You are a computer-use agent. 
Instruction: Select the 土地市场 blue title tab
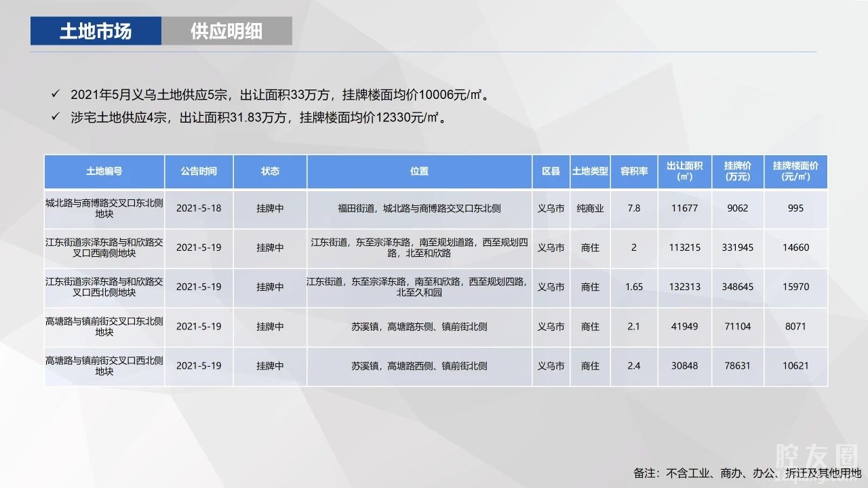[96, 31]
